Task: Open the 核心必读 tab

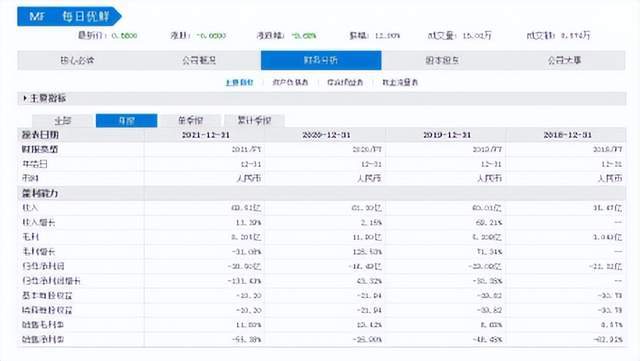Action: pyautogui.click(x=77, y=60)
